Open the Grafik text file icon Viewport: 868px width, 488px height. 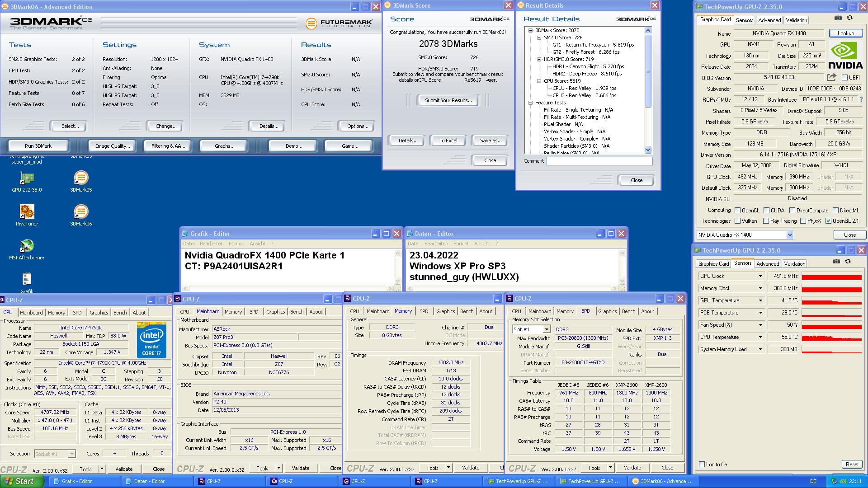tap(27, 282)
